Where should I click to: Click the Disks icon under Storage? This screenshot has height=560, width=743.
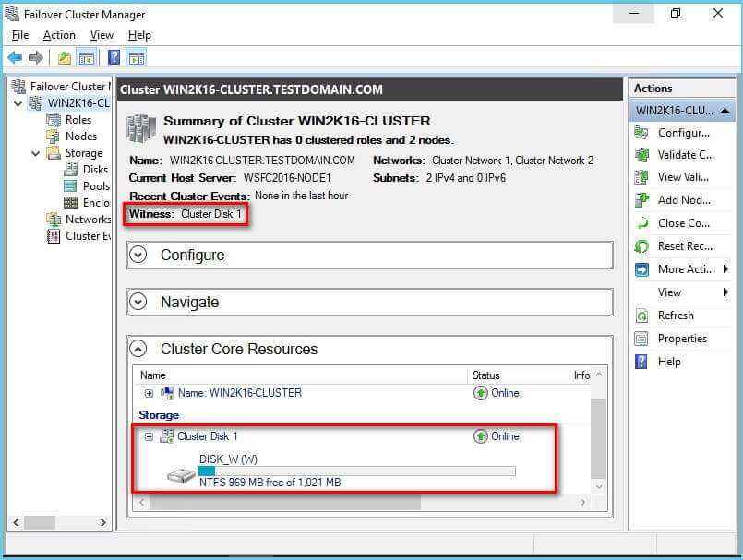coord(70,170)
